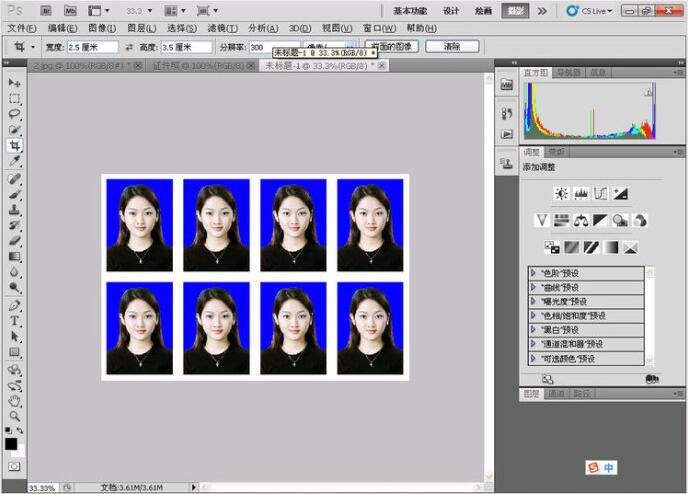Image resolution: width=688 pixels, height=494 pixels.
Task: Click the black foreground color swatch
Action: [x=11, y=443]
